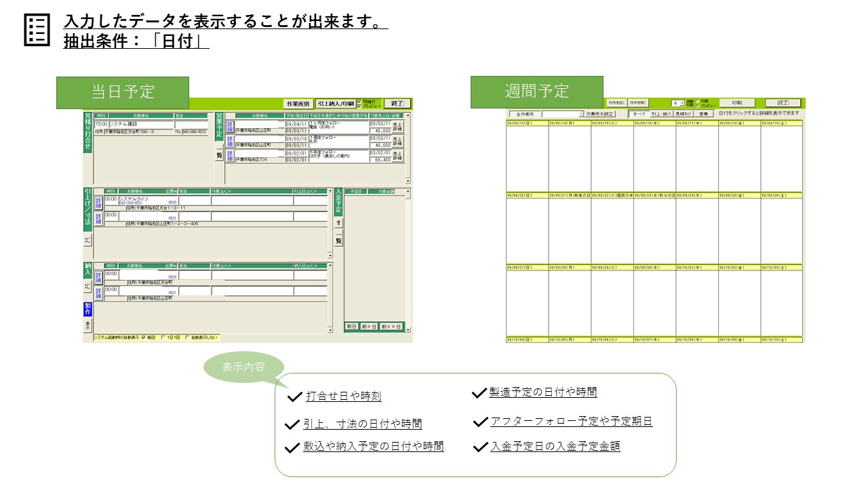This screenshot has width=868, height=488.
Task: Click the 09/10/04(日) date header
Action: pos(527,339)
